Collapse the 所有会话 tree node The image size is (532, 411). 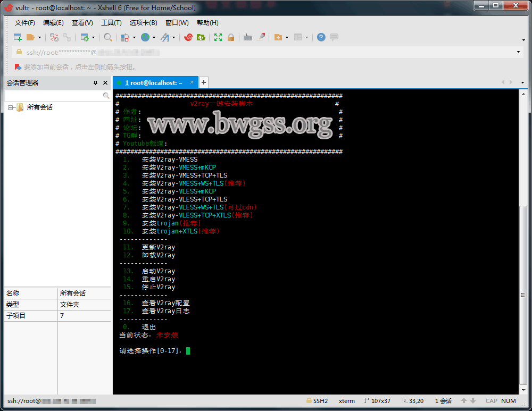tap(10, 107)
